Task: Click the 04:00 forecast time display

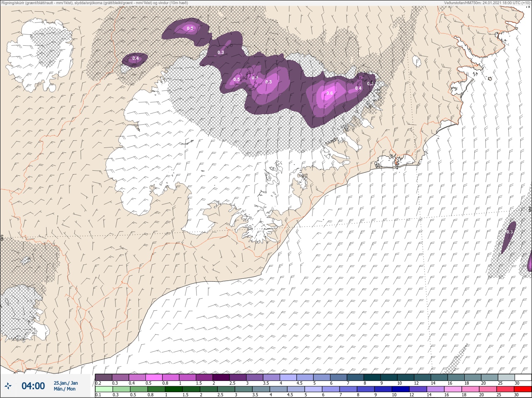Action: (33, 386)
